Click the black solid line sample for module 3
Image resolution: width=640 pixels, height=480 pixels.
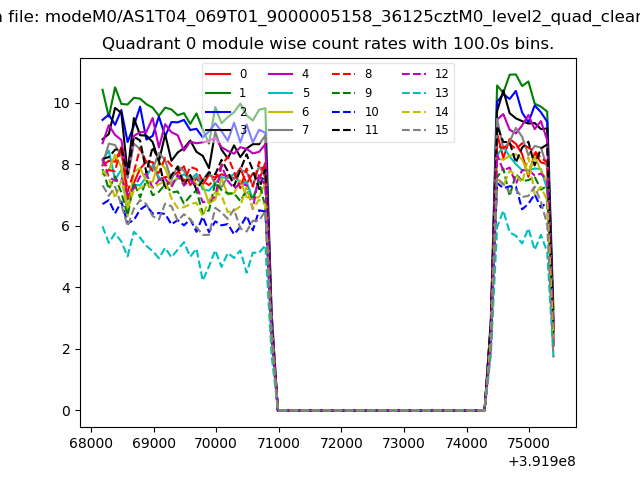219,130
